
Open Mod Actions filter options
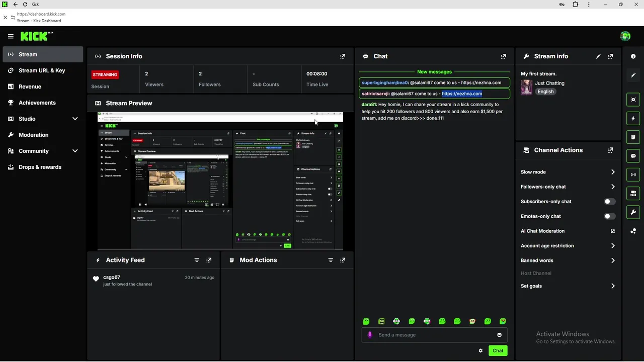click(x=331, y=260)
